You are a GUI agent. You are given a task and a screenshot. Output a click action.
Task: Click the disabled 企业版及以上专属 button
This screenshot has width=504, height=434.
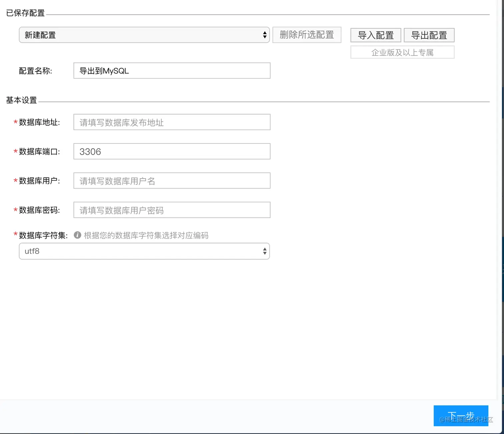[x=402, y=52]
